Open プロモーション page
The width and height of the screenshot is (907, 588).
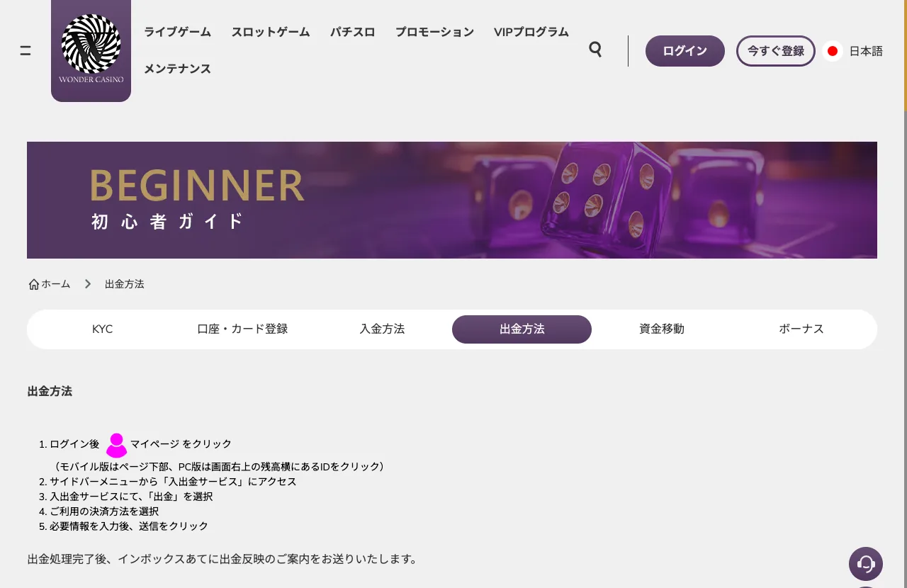click(434, 32)
